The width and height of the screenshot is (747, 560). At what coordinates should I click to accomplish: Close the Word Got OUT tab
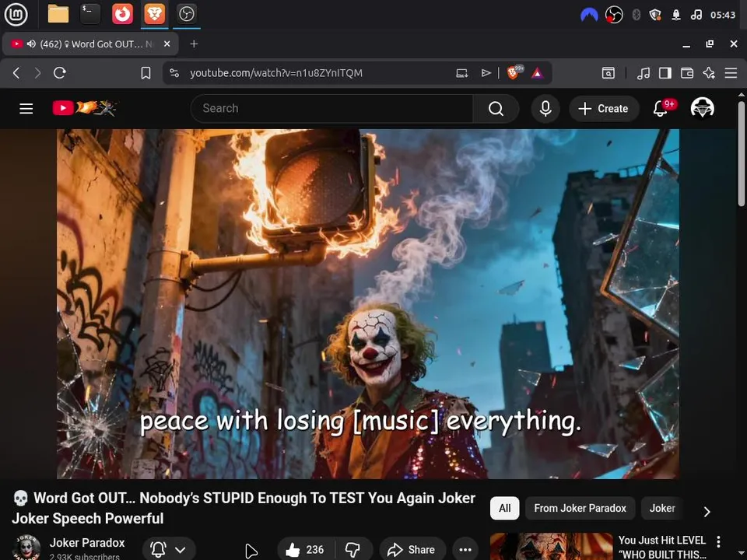pyautogui.click(x=167, y=44)
